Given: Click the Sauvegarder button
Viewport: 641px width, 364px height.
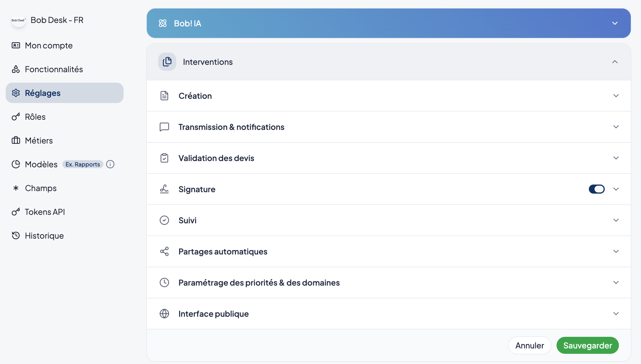Looking at the screenshot, I should click(x=588, y=345).
